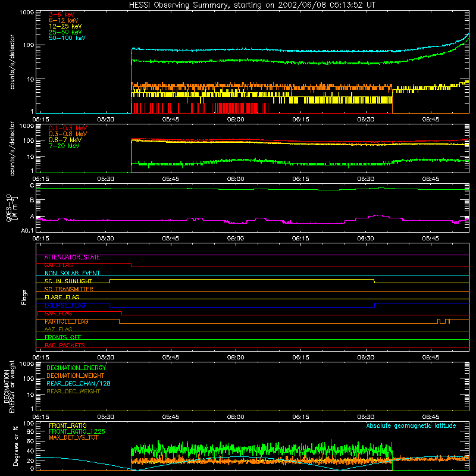Select the 50-100 keV legend label
The image size is (476, 476).
point(67,38)
